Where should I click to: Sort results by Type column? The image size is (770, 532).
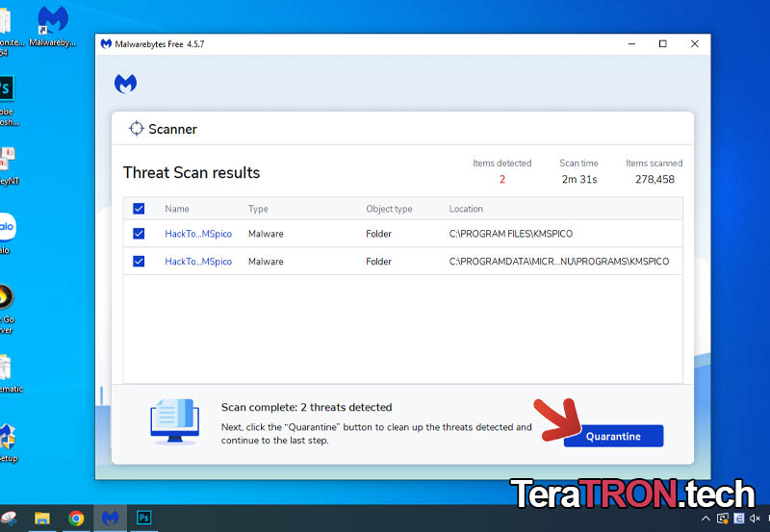pos(258,209)
